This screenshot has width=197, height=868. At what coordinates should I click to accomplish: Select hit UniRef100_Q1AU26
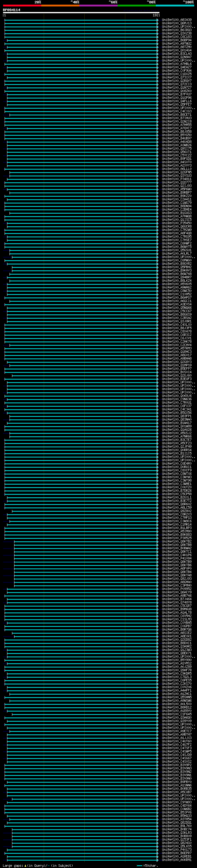pos(176,430)
